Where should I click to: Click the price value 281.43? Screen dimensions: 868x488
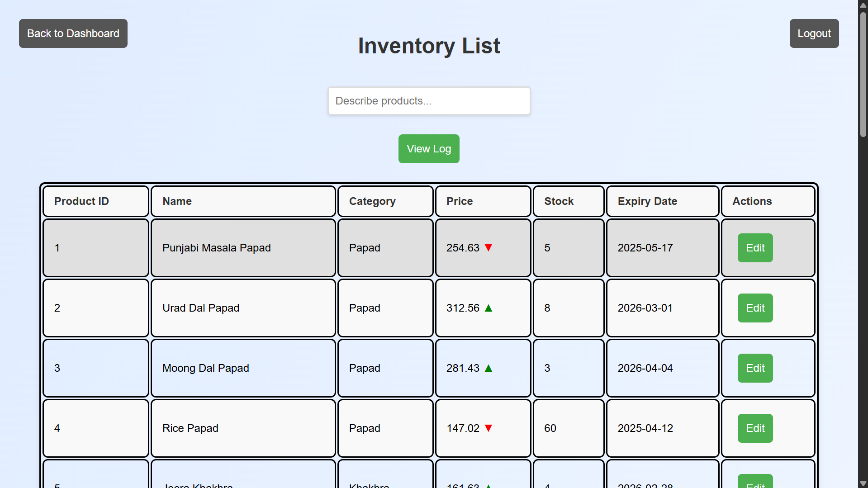[463, 368]
